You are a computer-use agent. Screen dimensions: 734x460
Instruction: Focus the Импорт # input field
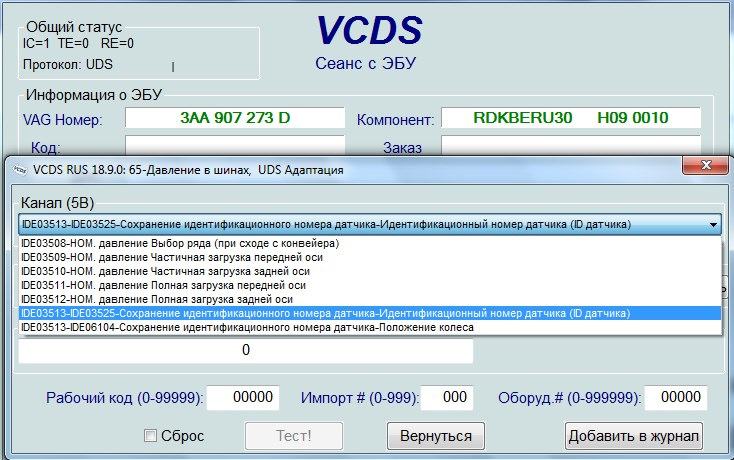(x=447, y=398)
